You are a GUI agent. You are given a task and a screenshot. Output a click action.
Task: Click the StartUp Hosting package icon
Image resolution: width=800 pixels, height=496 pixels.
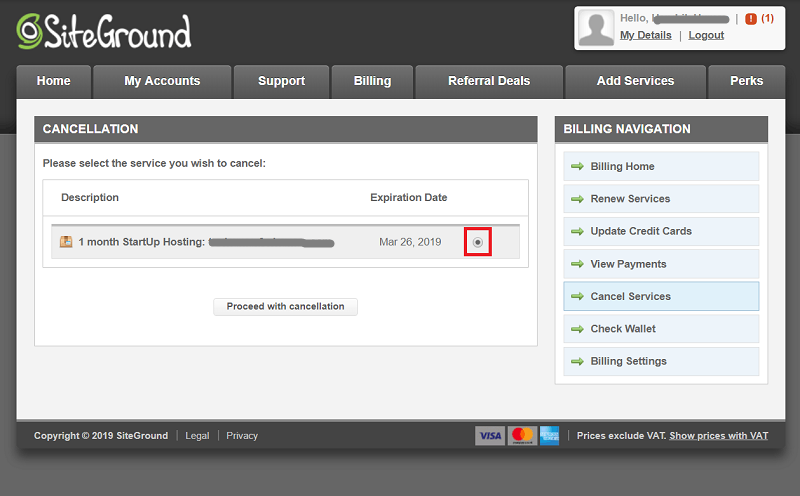coord(66,242)
